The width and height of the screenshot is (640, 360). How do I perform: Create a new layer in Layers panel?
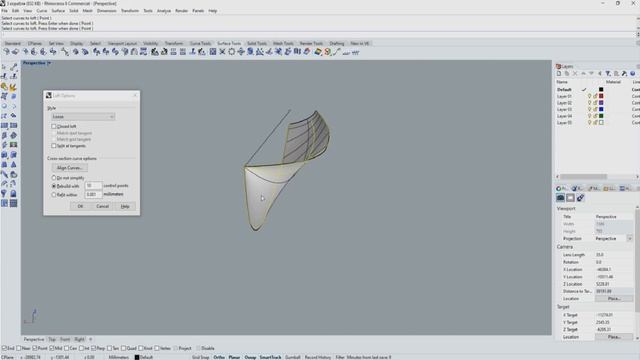point(559,73)
